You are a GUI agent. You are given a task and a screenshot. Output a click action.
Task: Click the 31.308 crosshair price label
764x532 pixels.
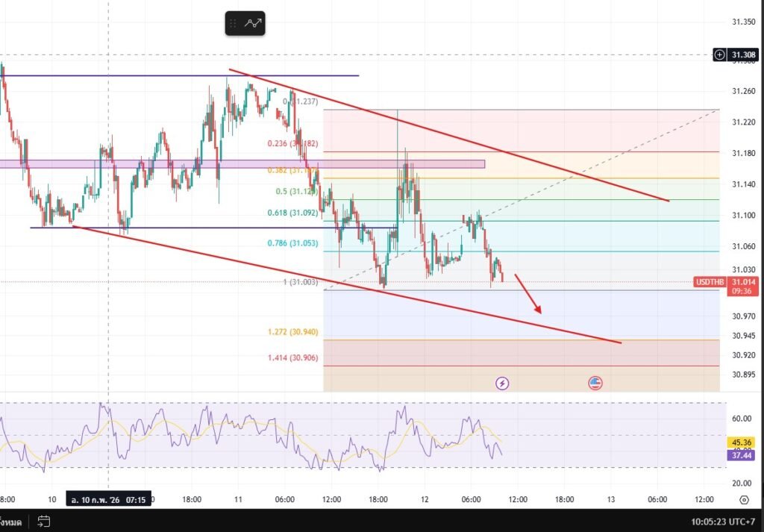[743, 54]
